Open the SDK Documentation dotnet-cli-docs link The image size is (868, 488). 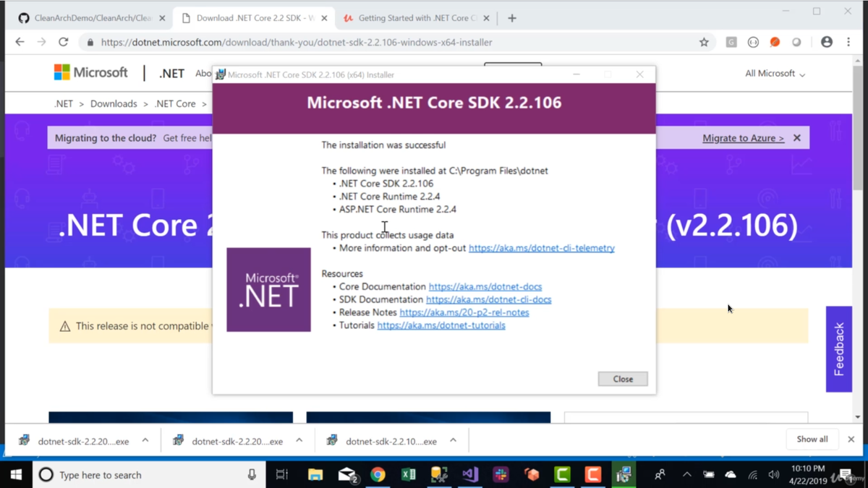point(489,299)
